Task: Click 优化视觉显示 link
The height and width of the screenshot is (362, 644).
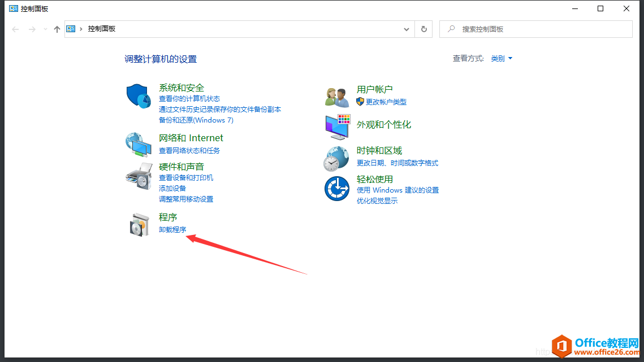Action: pos(377,200)
